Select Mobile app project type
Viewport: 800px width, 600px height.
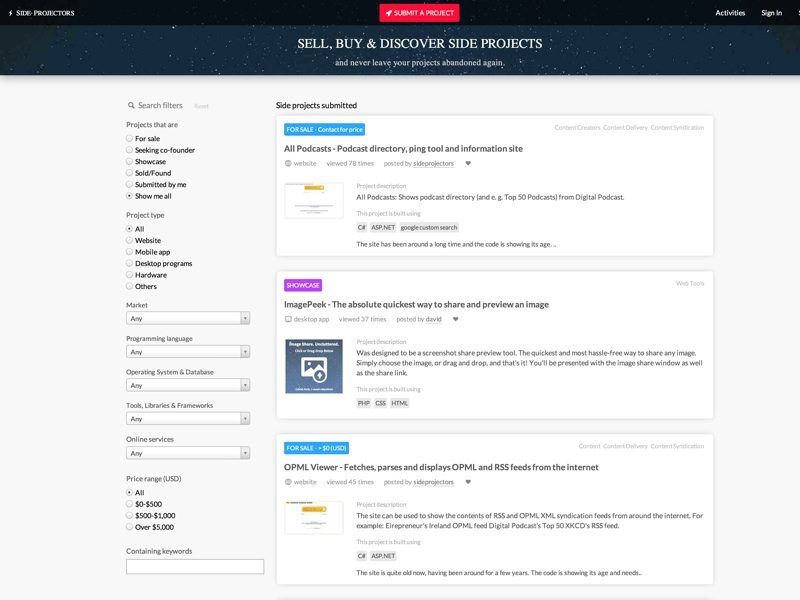pyautogui.click(x=129, y=252)
